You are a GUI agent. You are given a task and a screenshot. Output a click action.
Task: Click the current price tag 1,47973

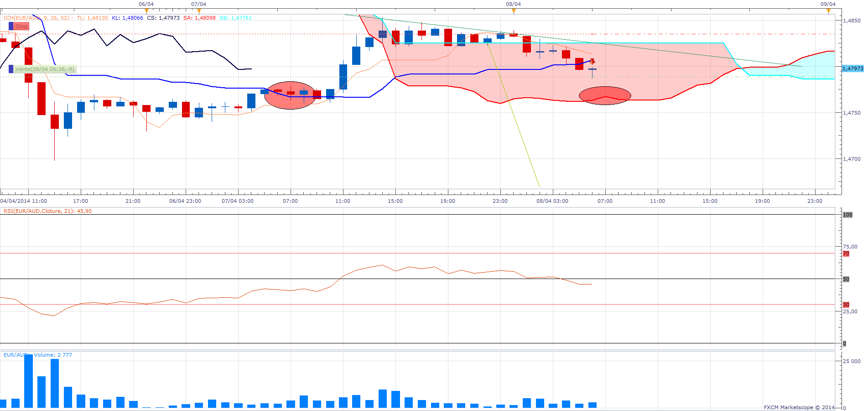tap(852, 68)
